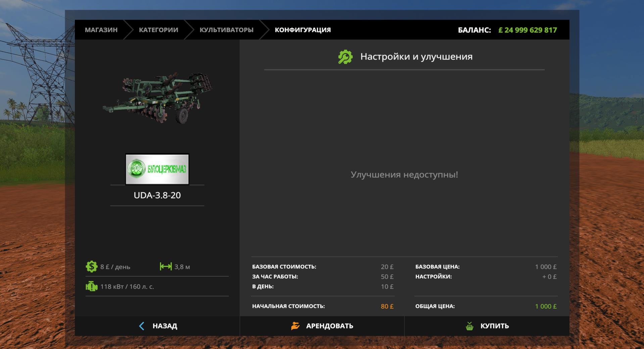Go to the МАГАЗИН breadcrumb

[101, 30]
